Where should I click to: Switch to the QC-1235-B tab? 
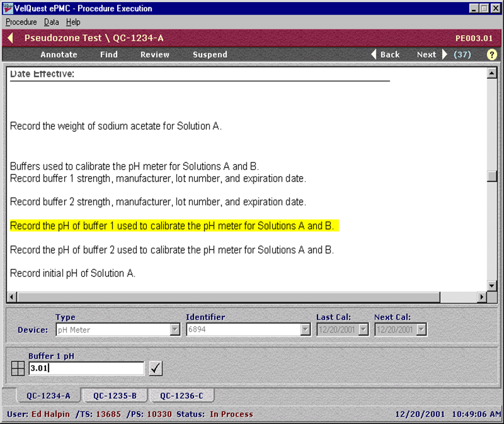point(115,395)
